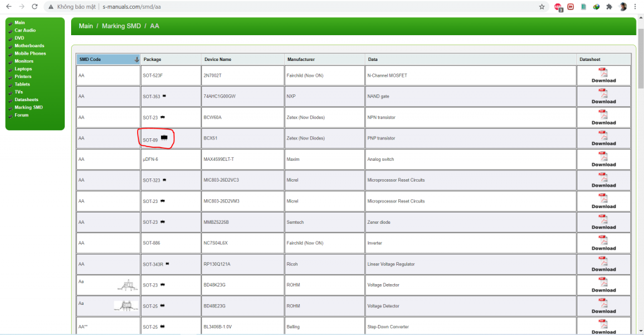Click the Manufacturer column header
Image resolution: width=644 pixels, height=335 pixels.
pos(325,60)
